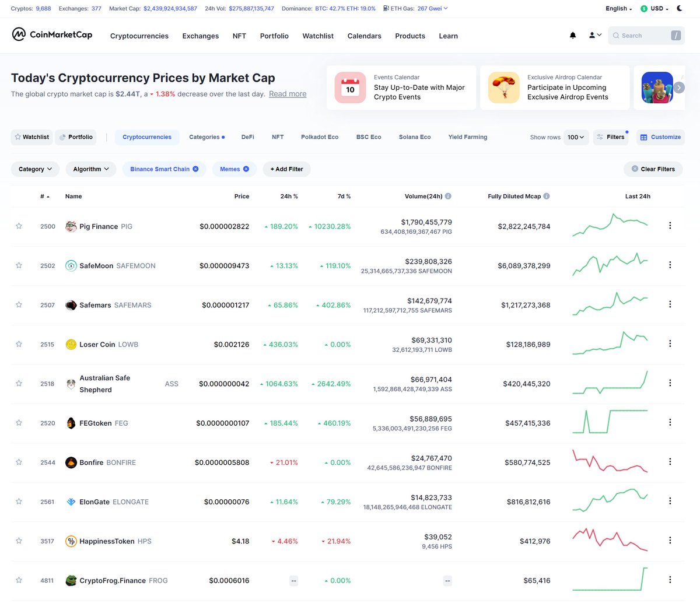Star Pig Finance to add to watchlist

[x=19, y=226]
